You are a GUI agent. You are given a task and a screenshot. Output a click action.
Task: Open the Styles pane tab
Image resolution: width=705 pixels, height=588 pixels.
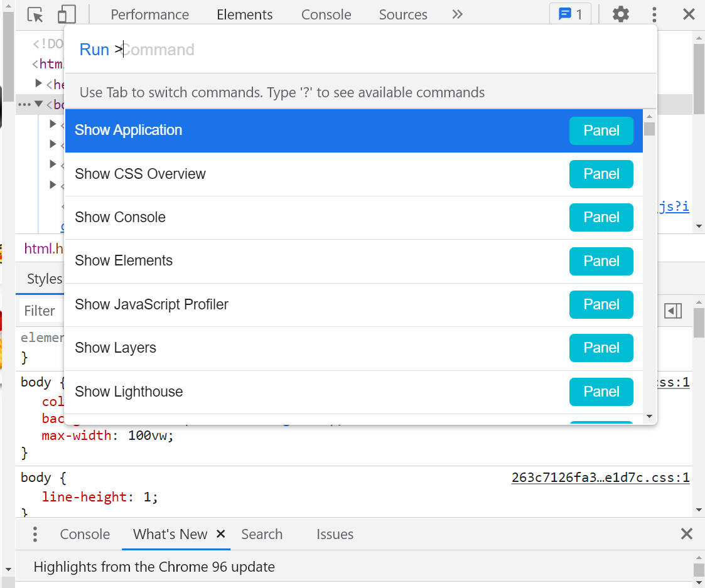44,279
